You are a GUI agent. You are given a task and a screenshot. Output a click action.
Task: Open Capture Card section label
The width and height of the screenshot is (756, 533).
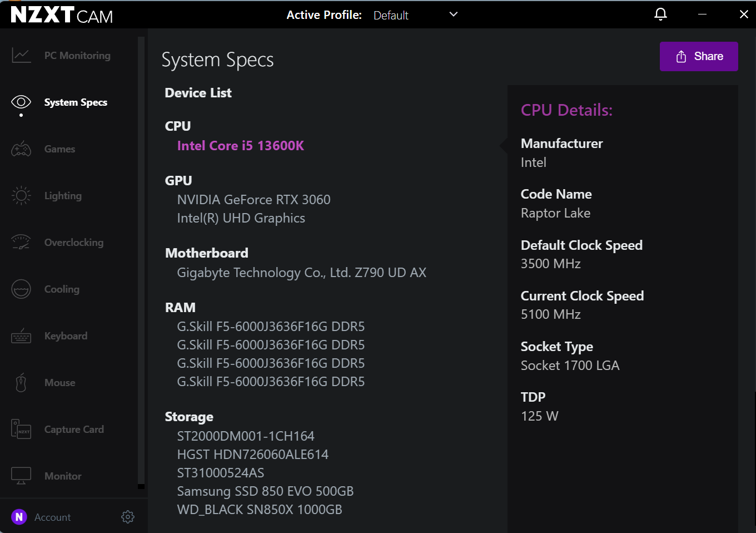(x=74, y=430)
